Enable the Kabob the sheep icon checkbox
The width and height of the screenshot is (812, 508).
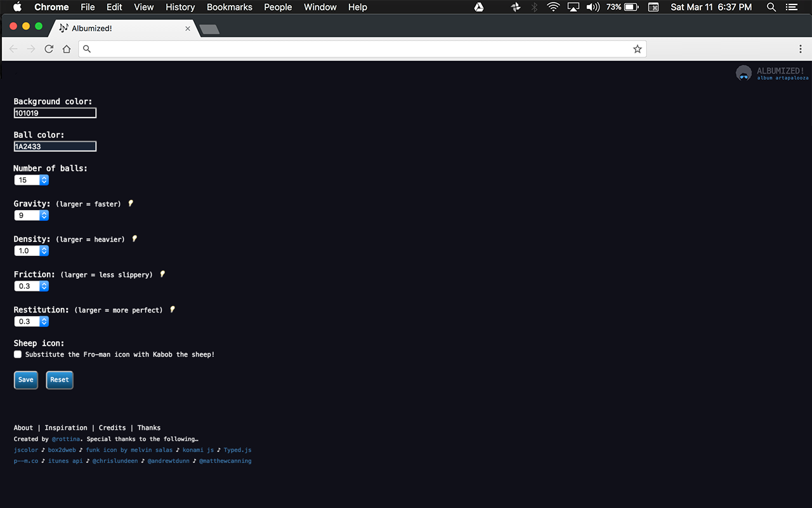(x=18, y=354)
